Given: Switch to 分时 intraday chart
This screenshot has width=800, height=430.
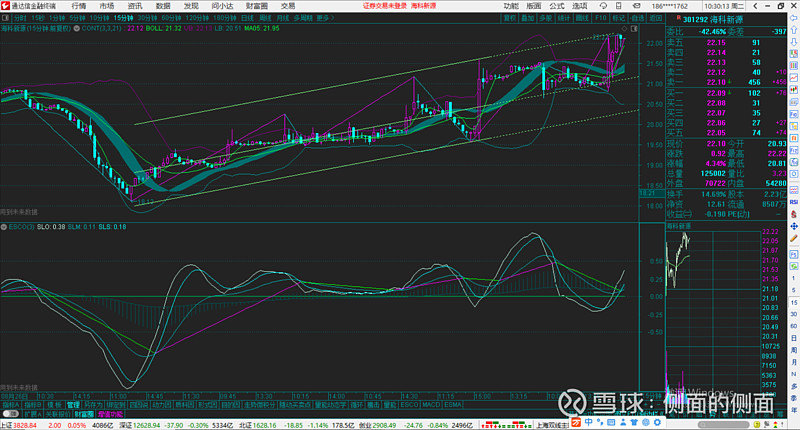Looking at the screenshot, I should pyautogui.click(x=20, y=18).
